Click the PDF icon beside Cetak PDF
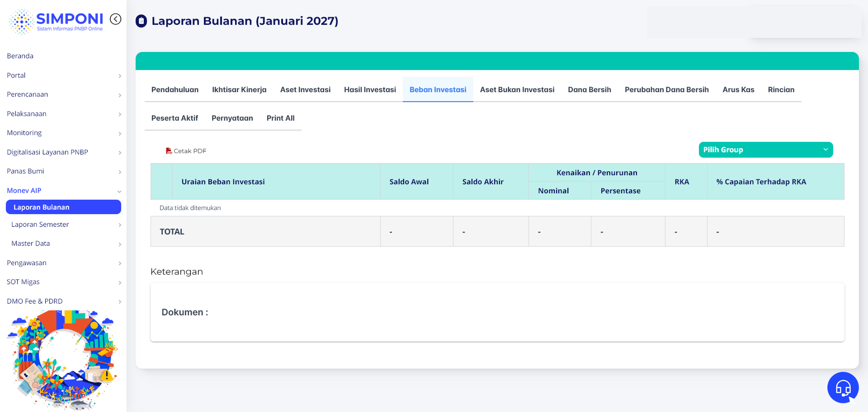The image size is (868, 412). [x=169, y=151]
